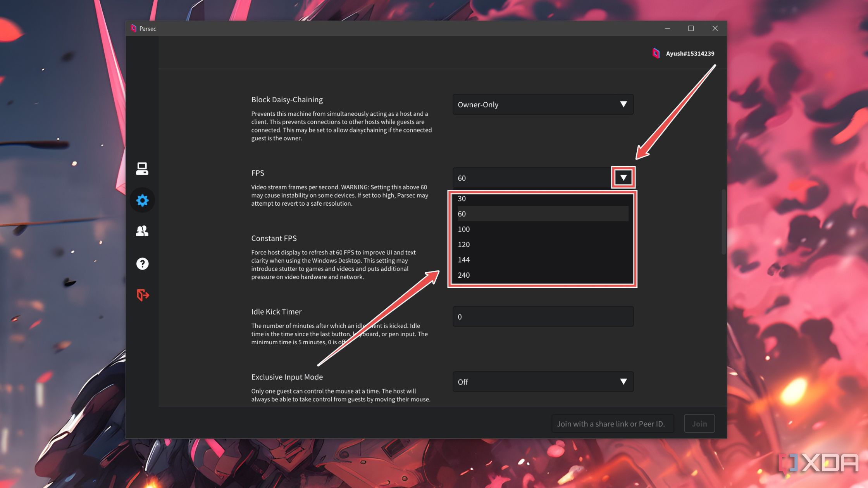Click the Join button at bottom right
This screenshot has width=868, height=488.
tap(699, 423)
